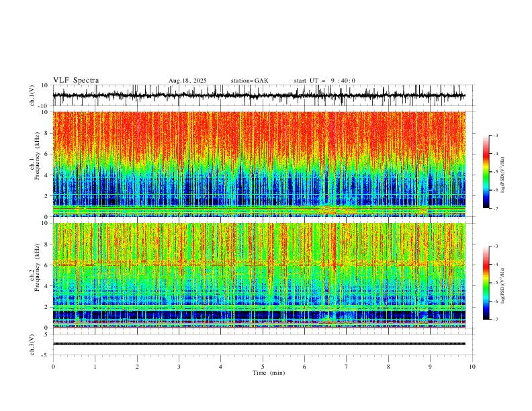Image resolution: width=532 pixels, height=411 pixels.
Task: Click the "-3" label on upper color scale
Action: (x=495, y=135)
